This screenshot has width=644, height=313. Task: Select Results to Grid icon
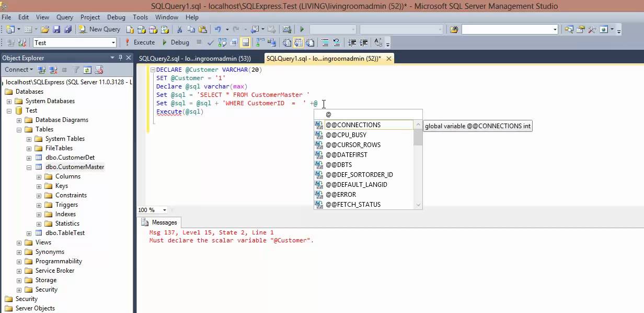(x=298, y=42)
